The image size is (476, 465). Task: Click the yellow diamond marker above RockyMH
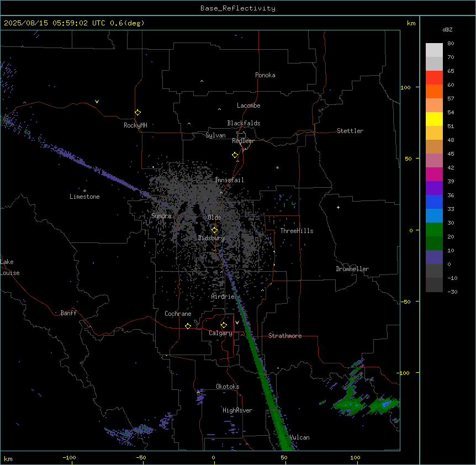pyautogui.click(x=137, y=112)
